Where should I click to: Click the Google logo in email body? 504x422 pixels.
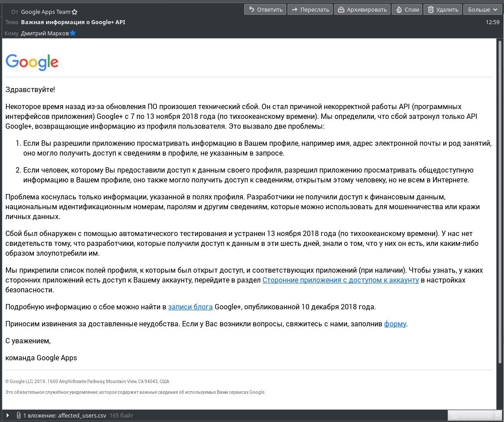point(32,62)
